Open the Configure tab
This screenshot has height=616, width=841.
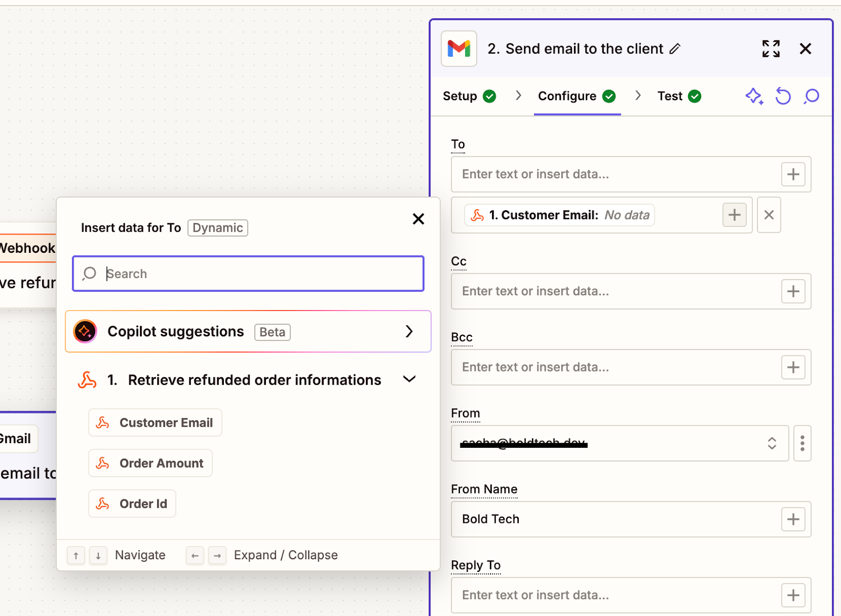click(x=577, y=96)
